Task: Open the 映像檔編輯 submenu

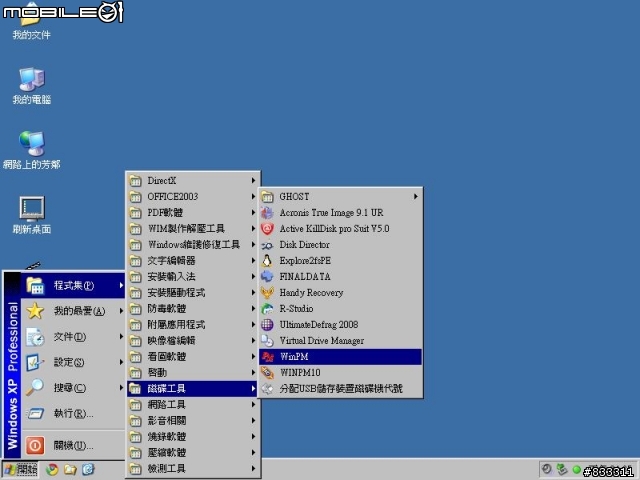Action: [193, 340]
